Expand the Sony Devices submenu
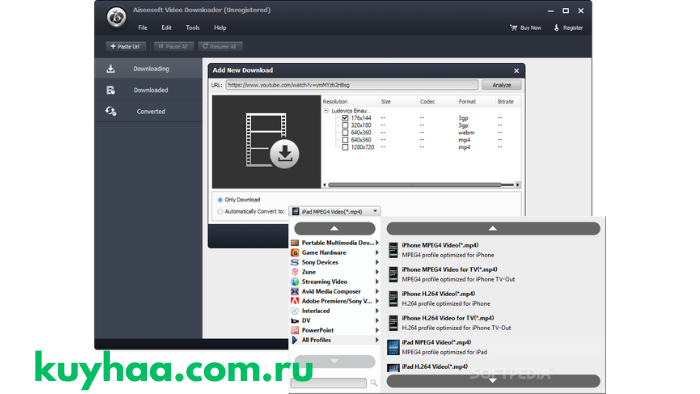The height and width of the screenshot is (394, 700). tap(377, 262)
